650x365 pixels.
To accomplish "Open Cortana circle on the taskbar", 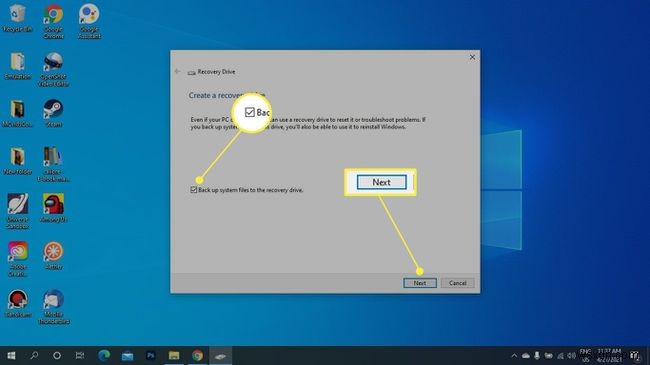I will click(x=57, y=355).
